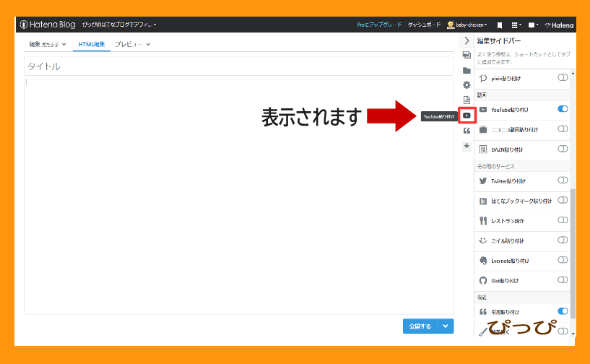Click the plus icon to add sidebar tabs

pos(467,146)
